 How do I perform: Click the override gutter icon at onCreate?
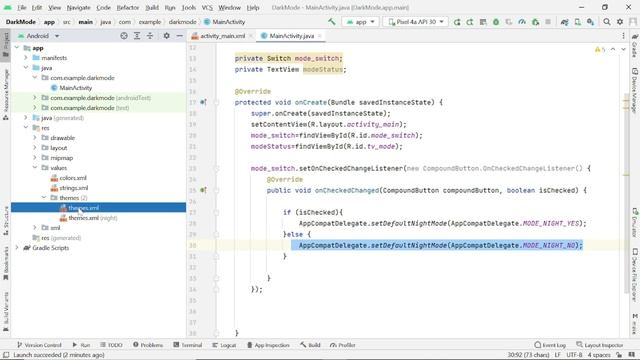203,102
